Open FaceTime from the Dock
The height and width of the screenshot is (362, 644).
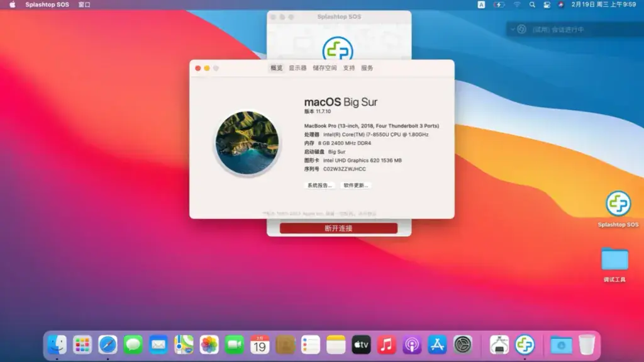click(x=235, y=345)
